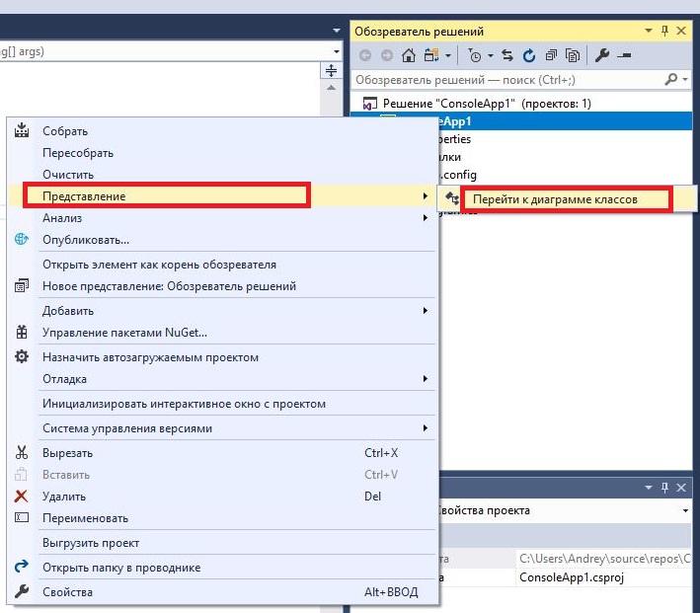Open the Анализ submenu
The width and height of the screenshot is (700, 613).
(222, 218)
